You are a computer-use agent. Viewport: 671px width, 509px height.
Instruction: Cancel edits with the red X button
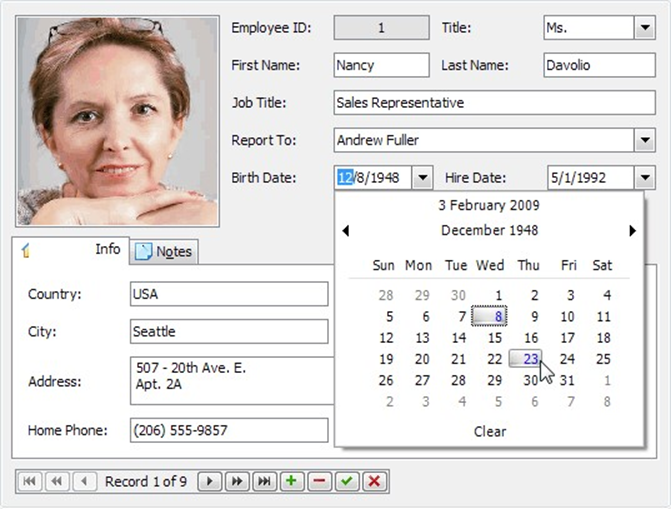[x=374, y=482]
